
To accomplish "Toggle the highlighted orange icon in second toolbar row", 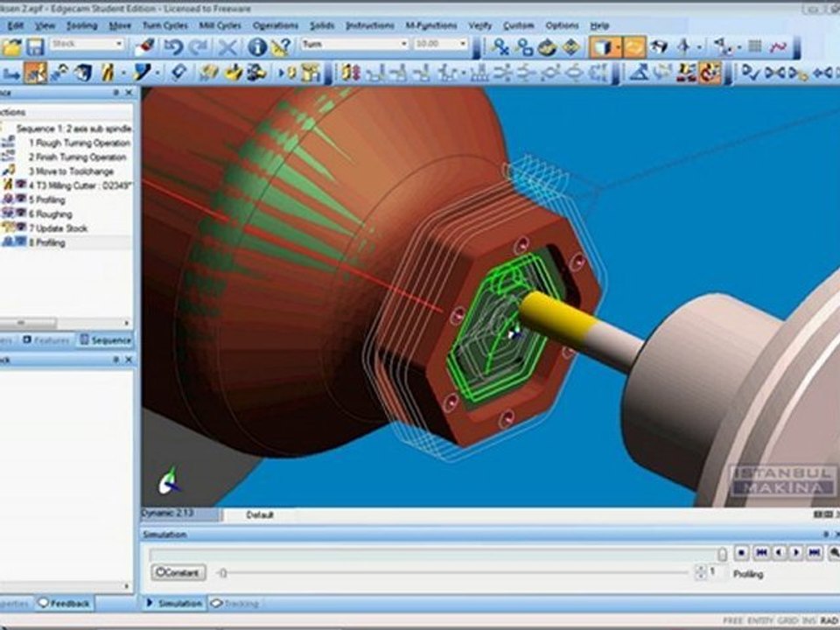I will pyautogui.click(x=35, y=73).
